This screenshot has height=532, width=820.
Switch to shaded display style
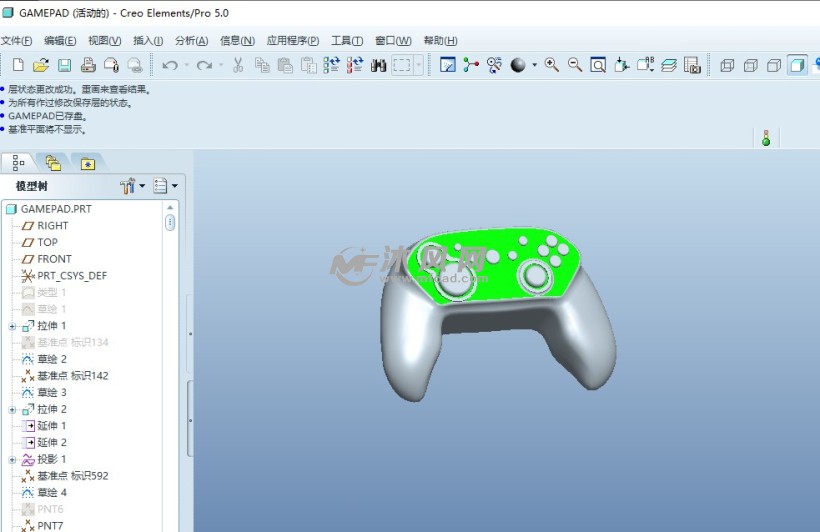(798, 65)
